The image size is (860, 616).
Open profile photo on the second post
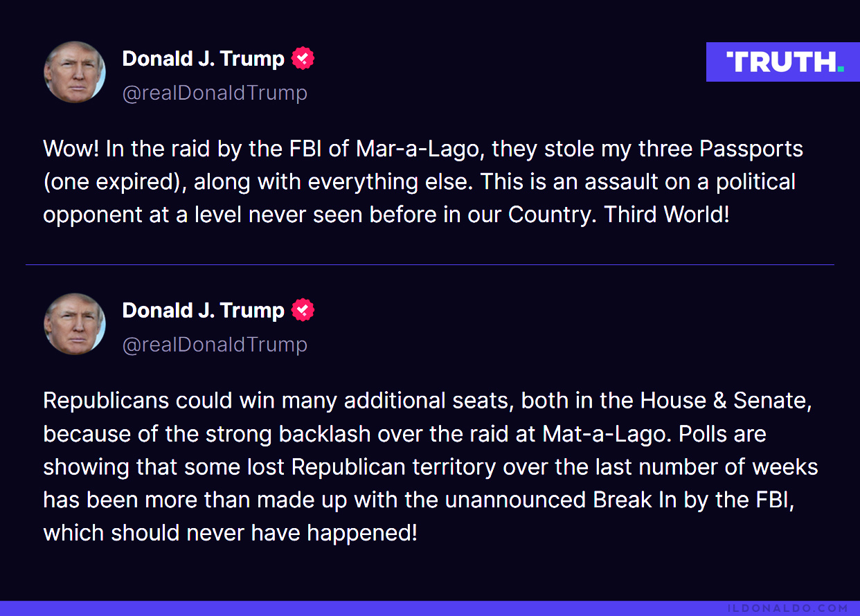75,324
